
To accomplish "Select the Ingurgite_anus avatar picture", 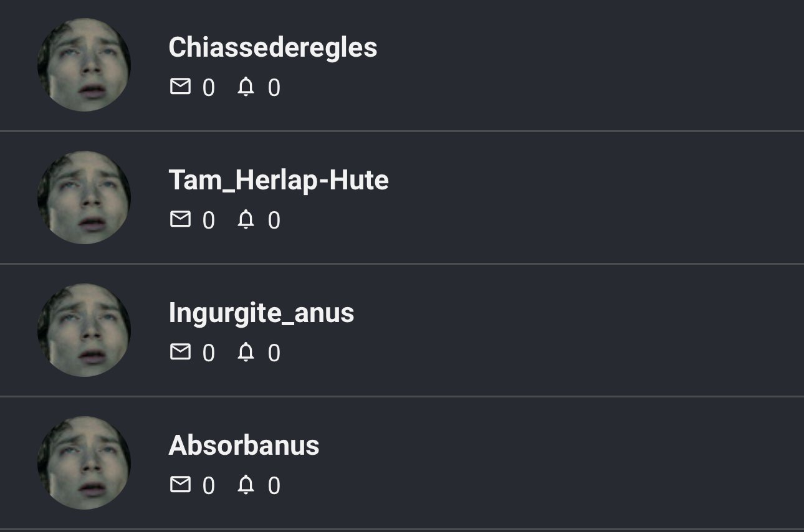I will tap(84, 330).
